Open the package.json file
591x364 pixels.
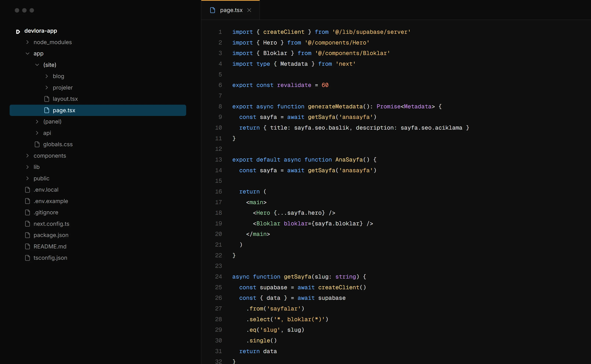(51, 235)
